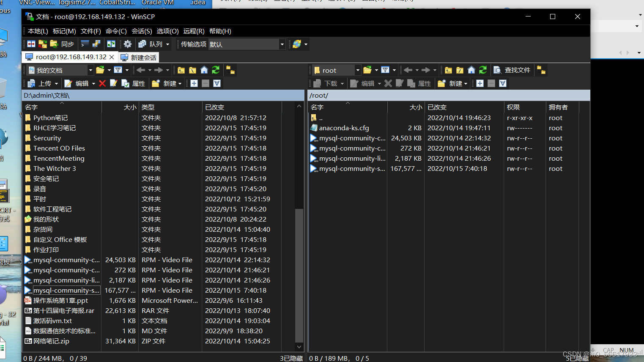Expand the local filter dropdown arrow

[x=126, y=70]
